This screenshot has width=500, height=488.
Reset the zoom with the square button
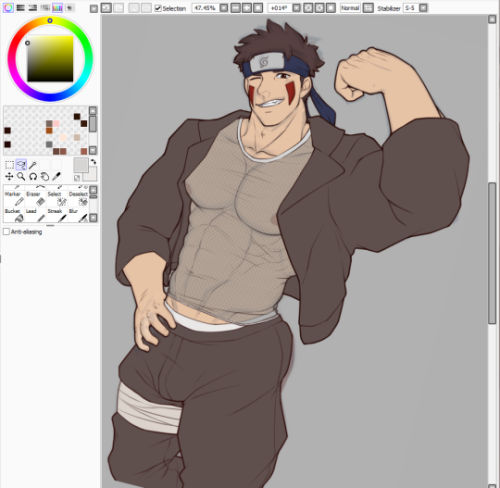(258, 8)
